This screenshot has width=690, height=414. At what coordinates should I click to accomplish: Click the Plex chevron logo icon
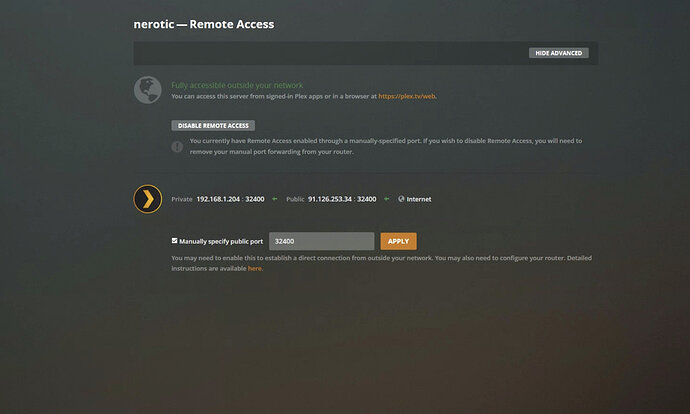tap(148, 199)
